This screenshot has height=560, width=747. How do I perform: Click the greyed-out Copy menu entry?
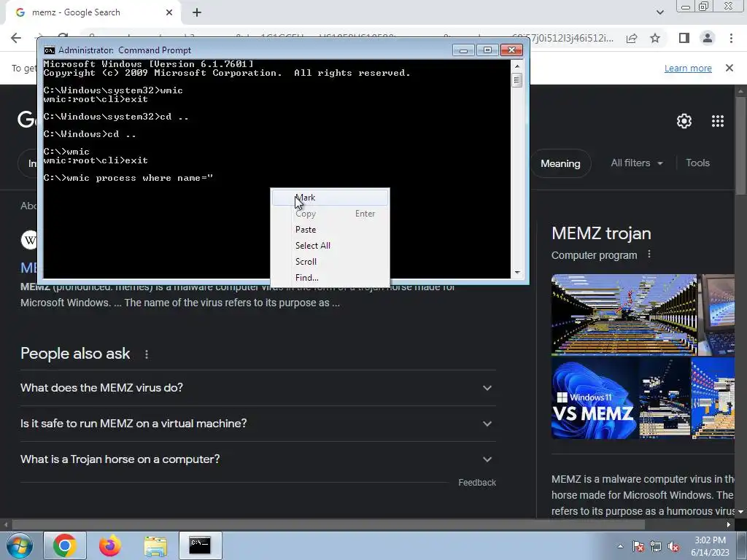(x=330, y=214)
